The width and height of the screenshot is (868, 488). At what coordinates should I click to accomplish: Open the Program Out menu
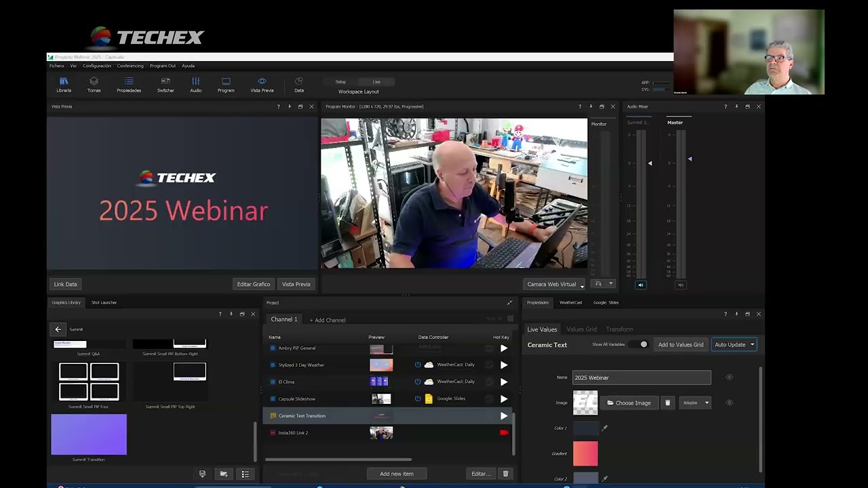163,66
